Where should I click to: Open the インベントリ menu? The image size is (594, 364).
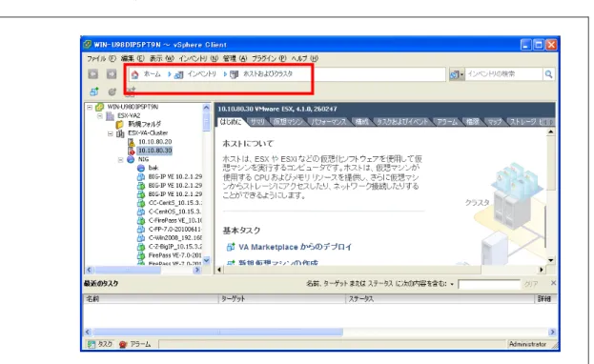pyautogui.click(x=198, y=59)
